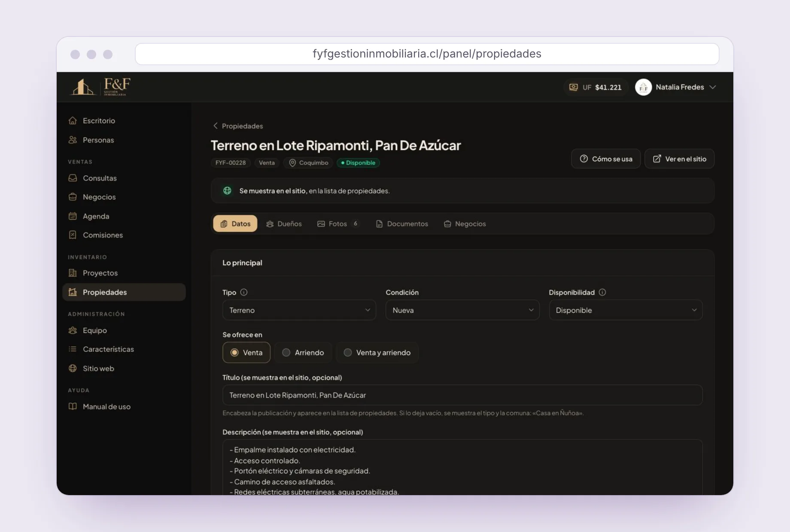Open Características in the sidebar
The image size is (790, 532).
point(124,349)
